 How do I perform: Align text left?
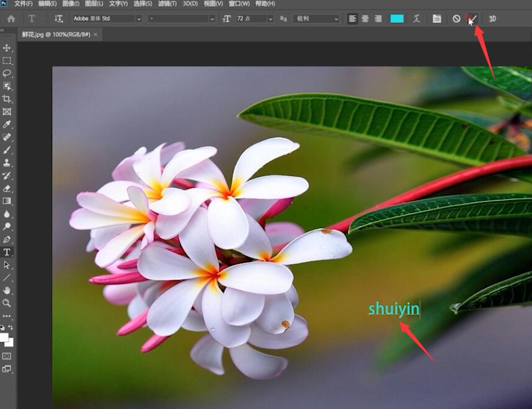(353, 19)
